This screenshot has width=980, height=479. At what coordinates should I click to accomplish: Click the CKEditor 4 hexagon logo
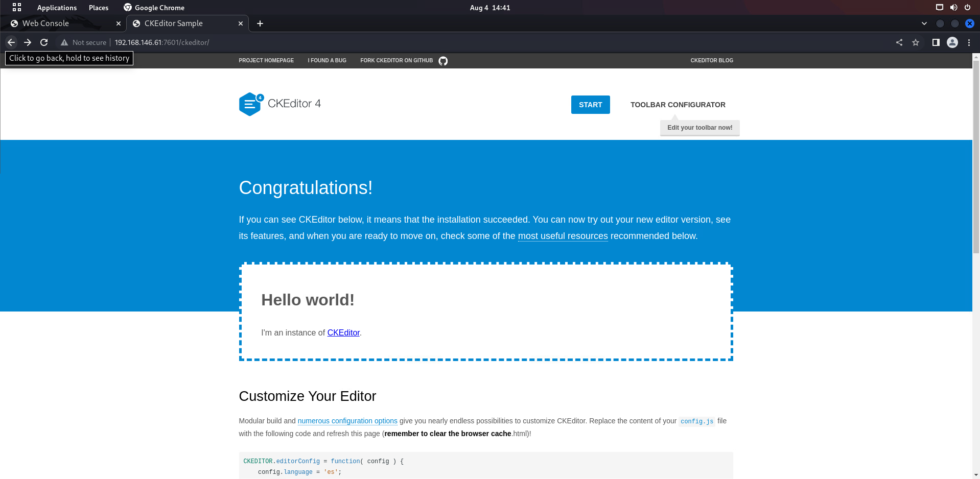(x=251, y=104)
